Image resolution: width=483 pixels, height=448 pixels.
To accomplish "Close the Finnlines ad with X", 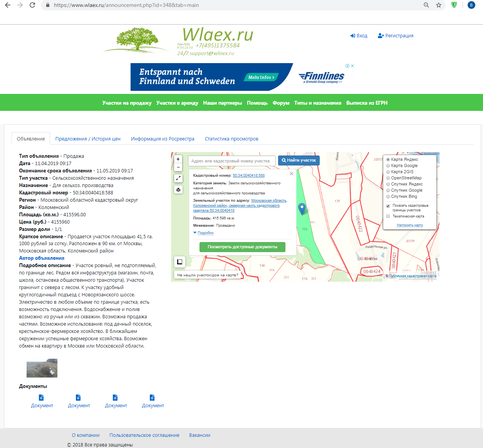I will [352, 66].
